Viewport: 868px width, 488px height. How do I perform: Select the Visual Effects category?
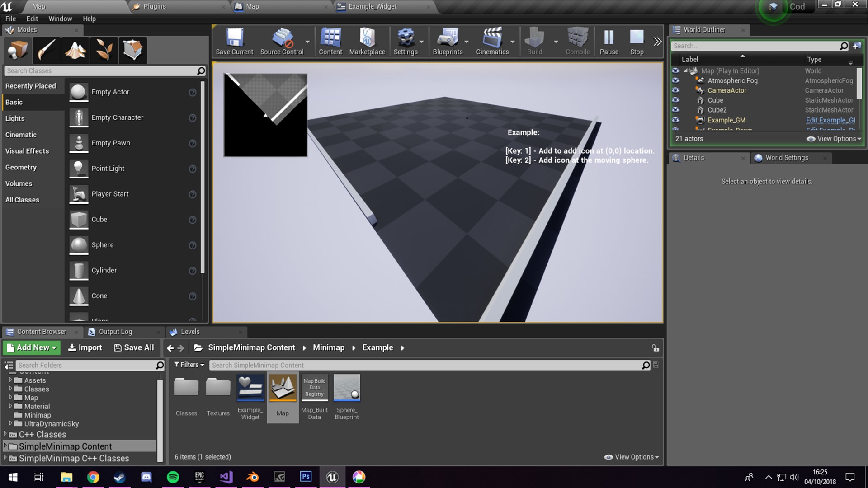click(27, 151)
